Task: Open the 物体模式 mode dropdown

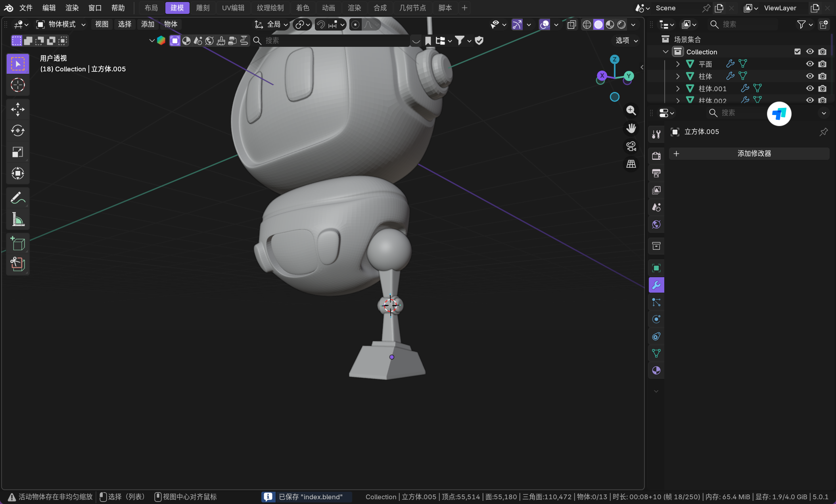Action: coord(61,25)
